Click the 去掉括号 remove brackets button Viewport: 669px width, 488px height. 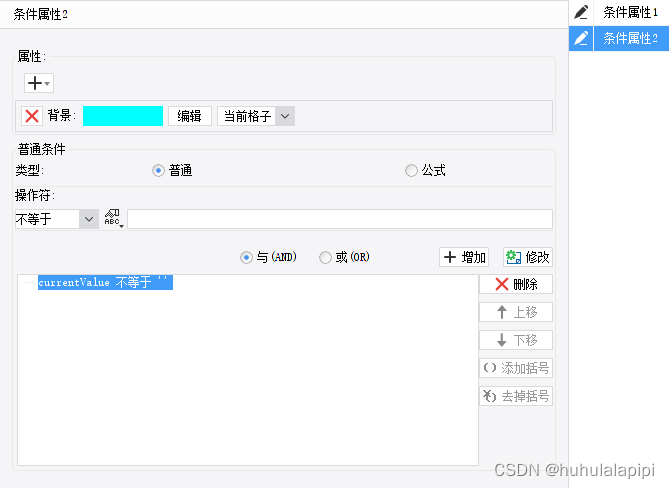pyautogui.click(x=516, y=396)
